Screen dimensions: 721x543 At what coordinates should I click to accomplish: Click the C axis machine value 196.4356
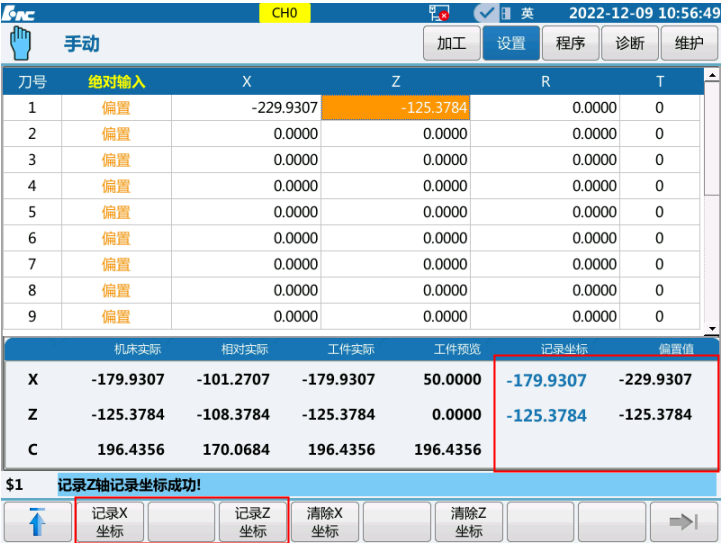(131, 449)
